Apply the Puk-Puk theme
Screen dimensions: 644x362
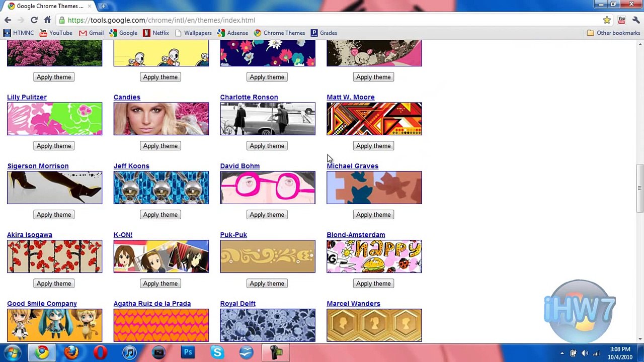coord(267,284)
